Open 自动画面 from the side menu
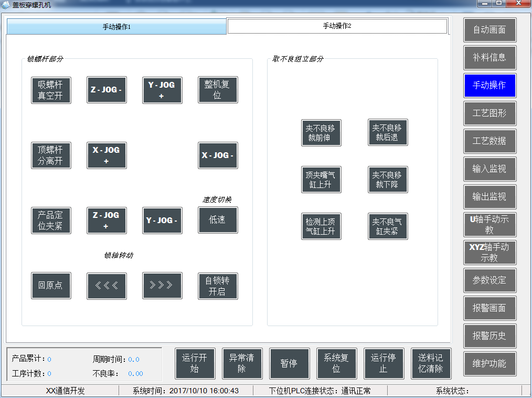Screen dimensions: 532x398 [490, 30]
